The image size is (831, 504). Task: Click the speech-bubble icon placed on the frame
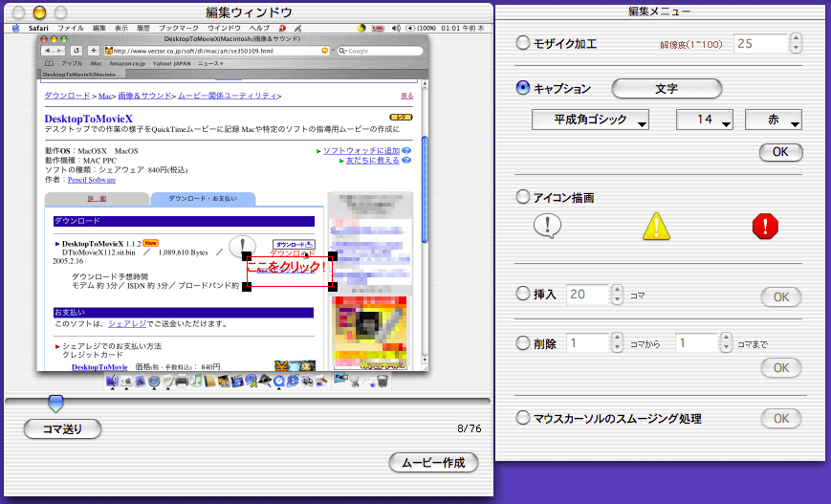(242, 246)
